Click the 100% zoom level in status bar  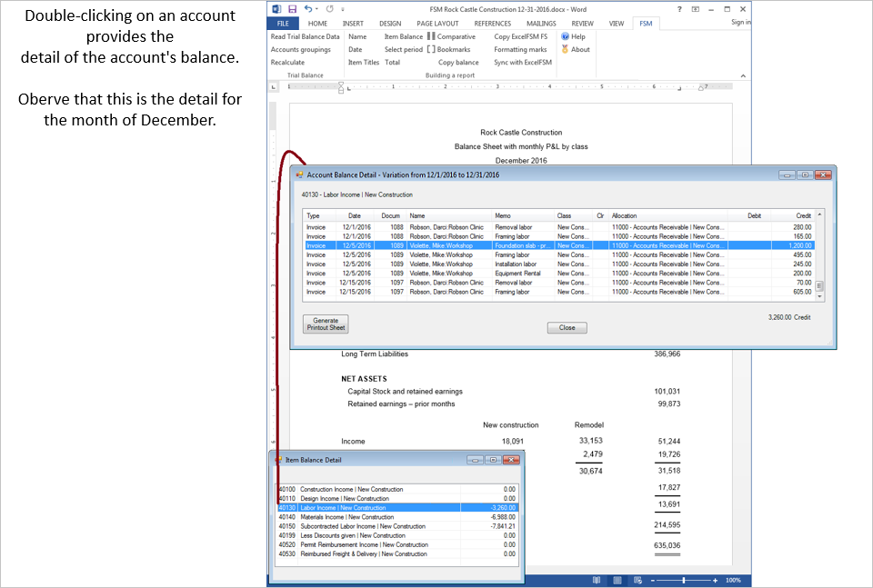[x=733, y=580]
